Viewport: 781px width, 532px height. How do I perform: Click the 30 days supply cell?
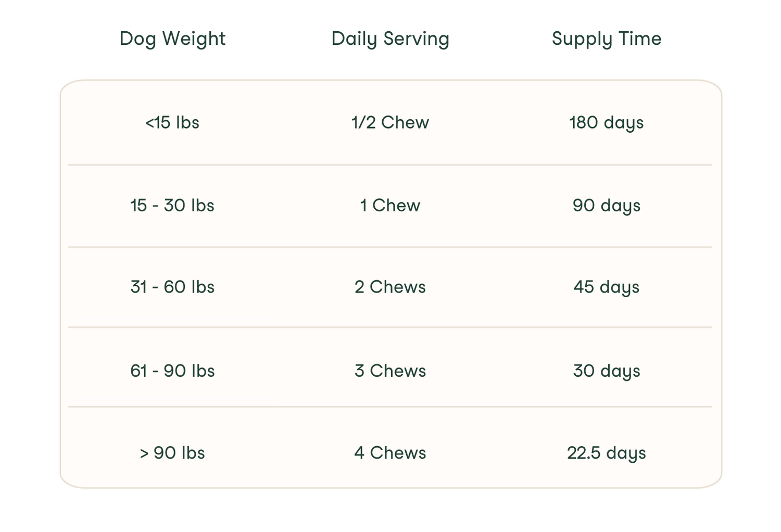607,371
